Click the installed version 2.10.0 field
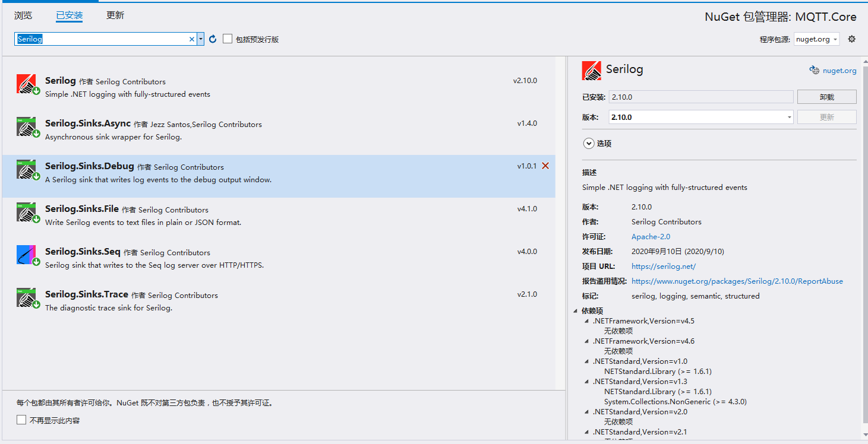The image size is (868, 444). [x=701, y=97]
